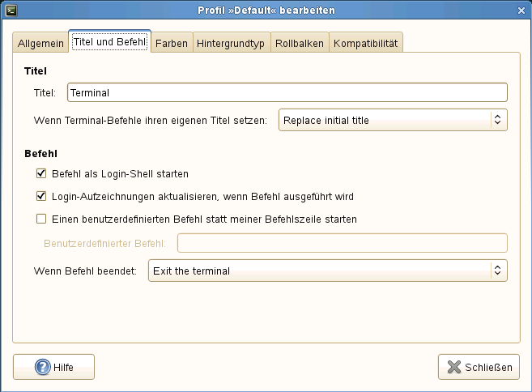Click into the Titel text field
The height and width of the screenshot is (392, 532).
[287, 93]
